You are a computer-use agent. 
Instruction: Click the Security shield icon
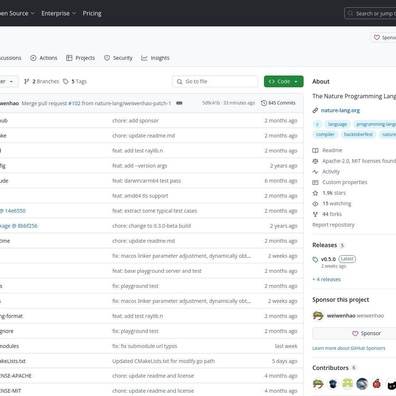pyautogui.click(x=107, y=58)
